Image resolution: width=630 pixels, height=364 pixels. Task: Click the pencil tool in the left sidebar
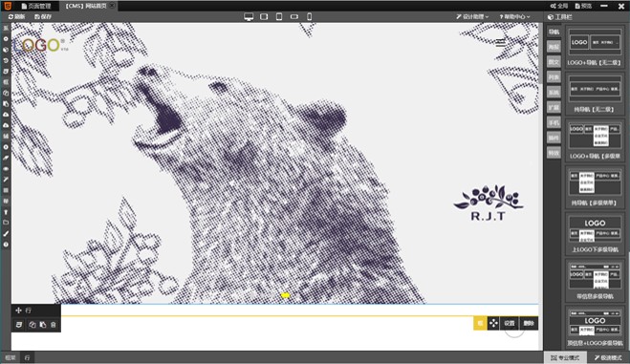click(6, 158)
